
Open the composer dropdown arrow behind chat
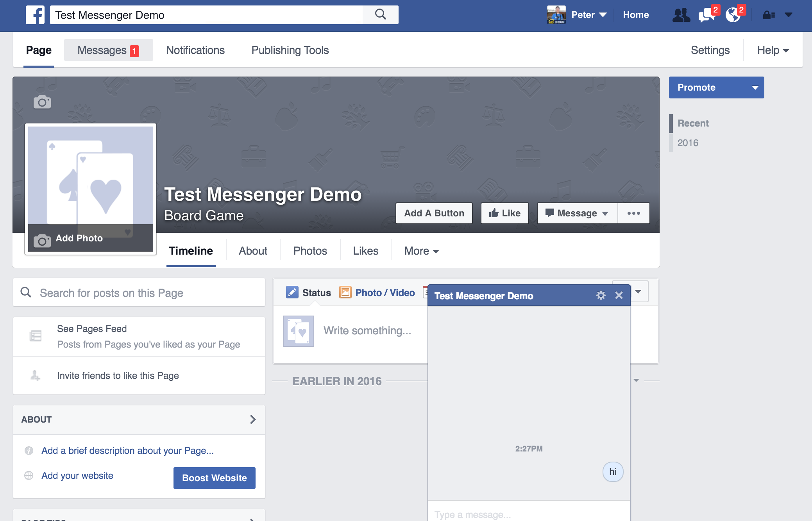click(x=638, y=291)
